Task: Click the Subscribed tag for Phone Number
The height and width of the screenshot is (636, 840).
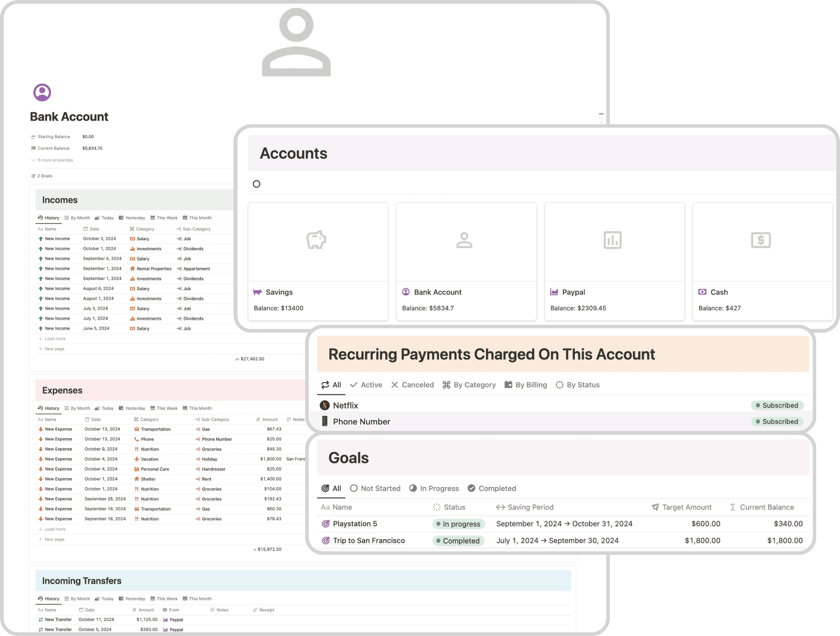Action: point(777,421)
